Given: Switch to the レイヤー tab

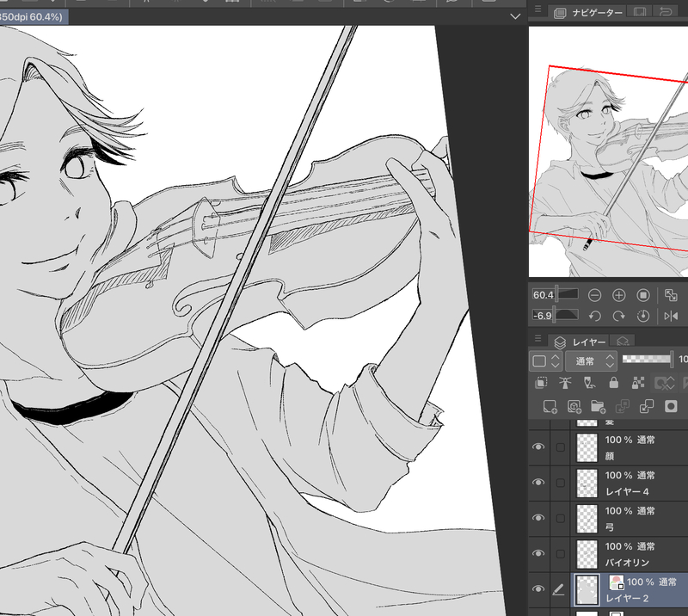Looking at the screenshot, I should [x=580, y=342].
